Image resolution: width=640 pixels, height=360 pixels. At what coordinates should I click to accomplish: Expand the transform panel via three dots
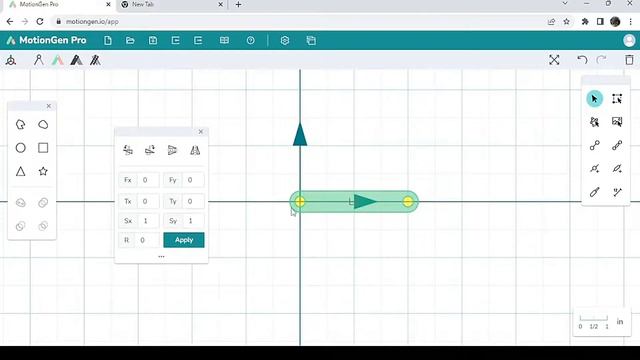161,257
